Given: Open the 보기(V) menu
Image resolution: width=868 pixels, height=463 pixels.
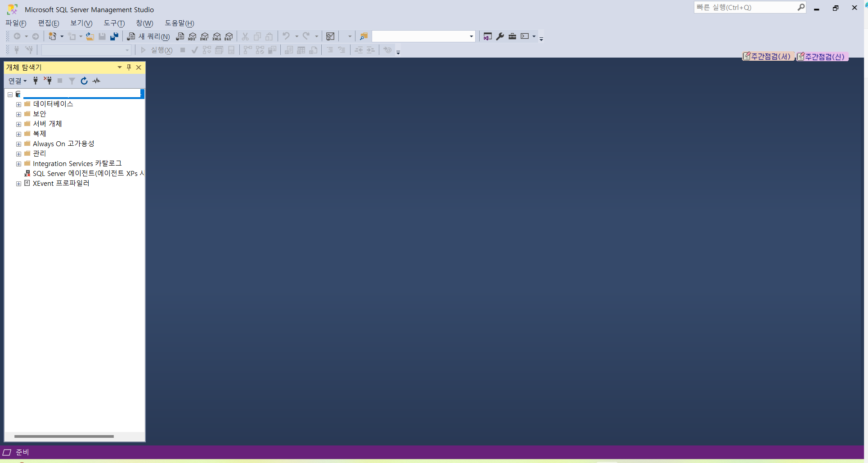Looking at the screenshot, I should [x=81, y=23].
